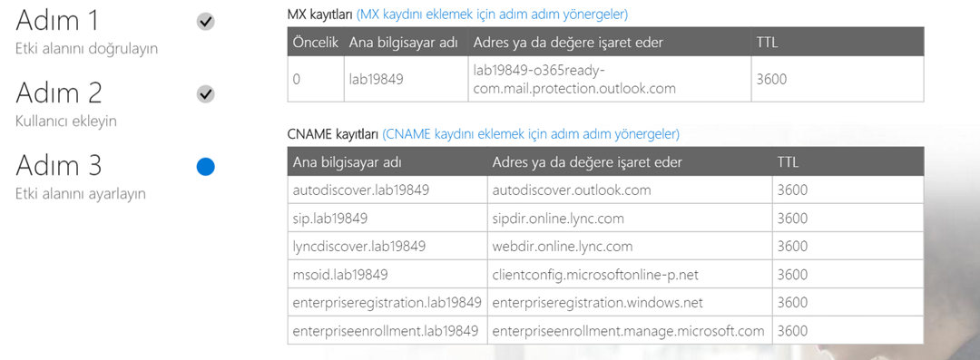Viewport: 980px width, 360px height.
Task: Click the priority value 0 cell
Action: tap(316, 80)
